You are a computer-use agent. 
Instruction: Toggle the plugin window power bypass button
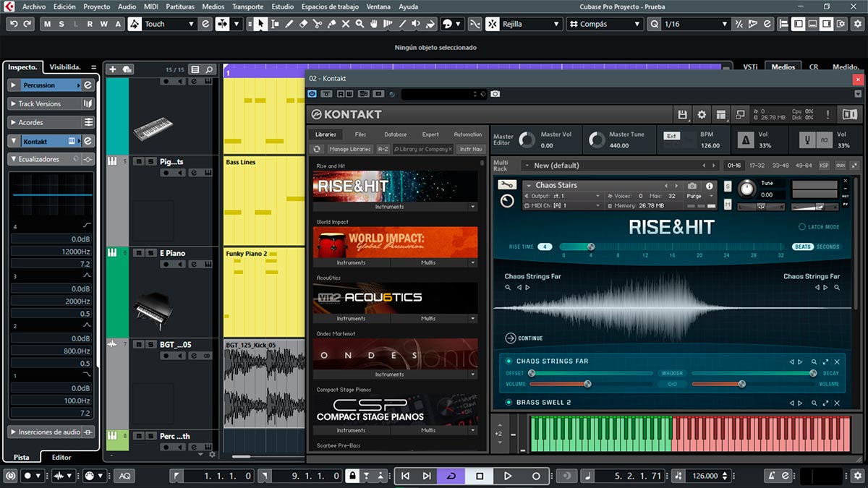click(312, 94)
